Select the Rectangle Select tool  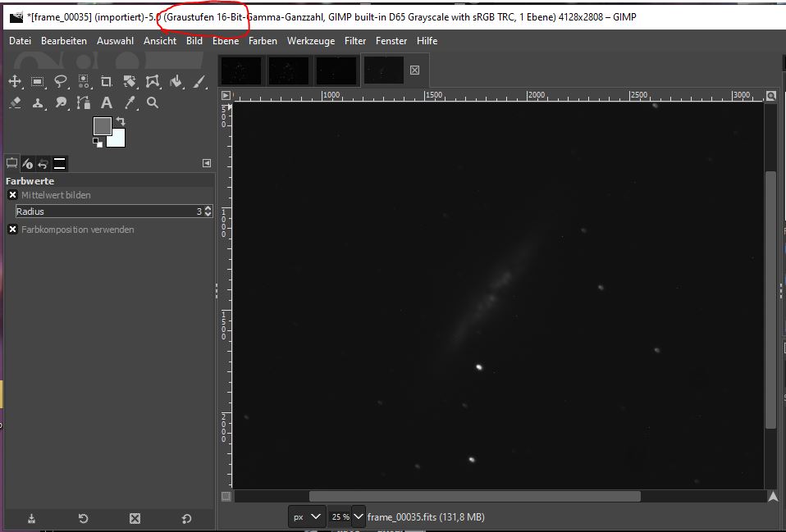(38, 82)
